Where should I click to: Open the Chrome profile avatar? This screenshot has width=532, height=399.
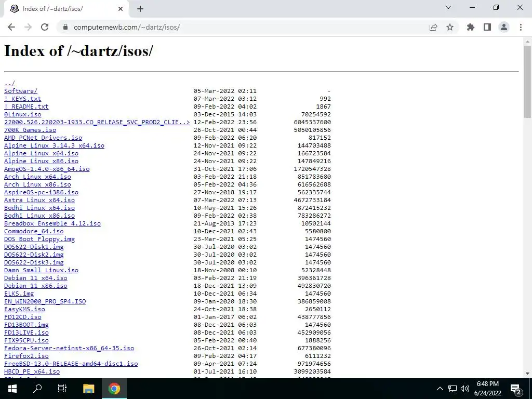[x=504, y=27]
